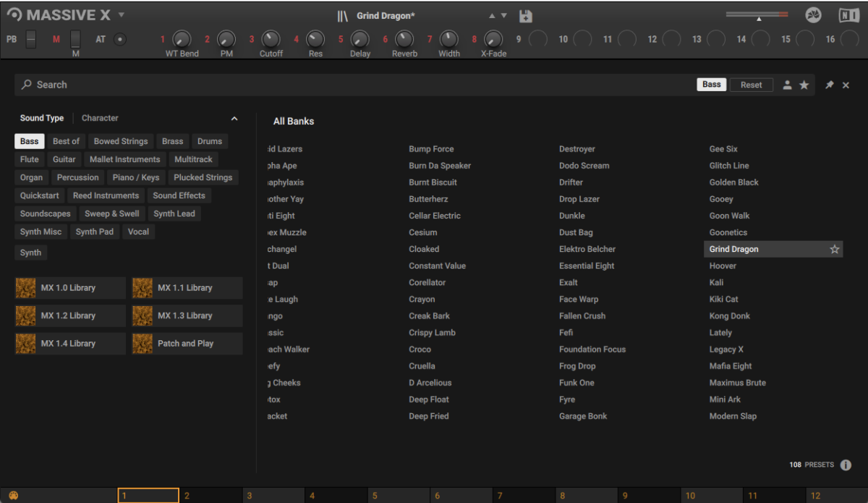Click unassigned macro knob 12
The width and height of the screenshot is (868, 503).
tap(671, 39)
